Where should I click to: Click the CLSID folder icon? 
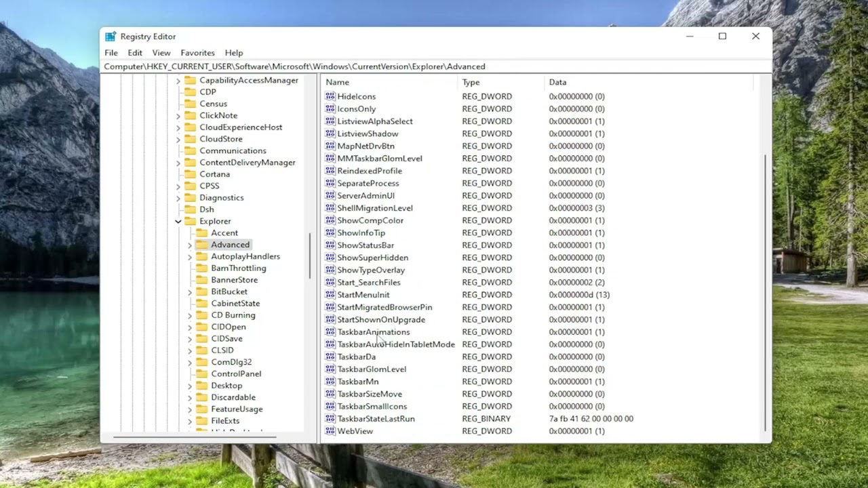click(x=201, y=350)
